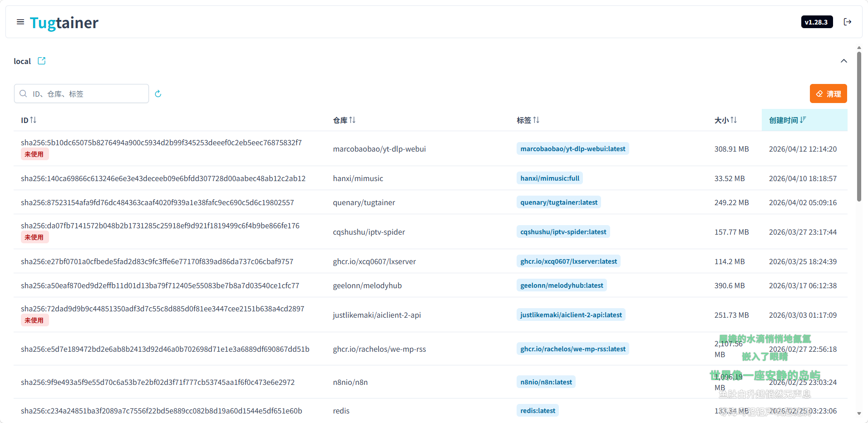This screenshot has width=868, height=423.
Task: Click the v1.28.3 version badge
Action: [x=816, y=22]
